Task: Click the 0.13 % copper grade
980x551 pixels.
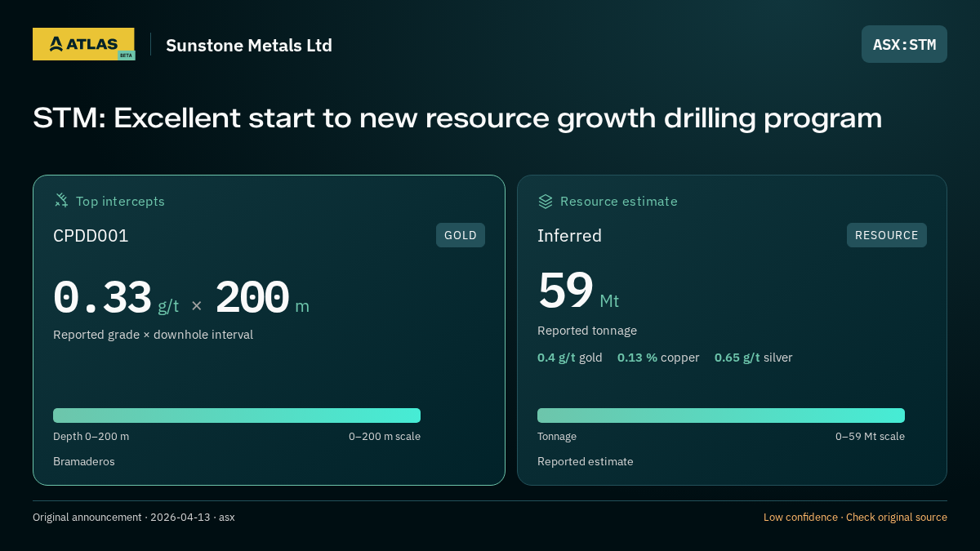Action: (658, 358)
